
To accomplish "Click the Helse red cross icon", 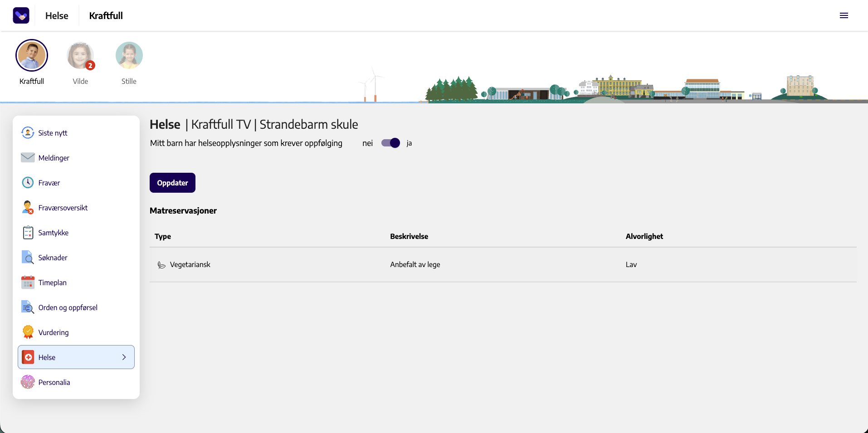I will pos(28,357).
